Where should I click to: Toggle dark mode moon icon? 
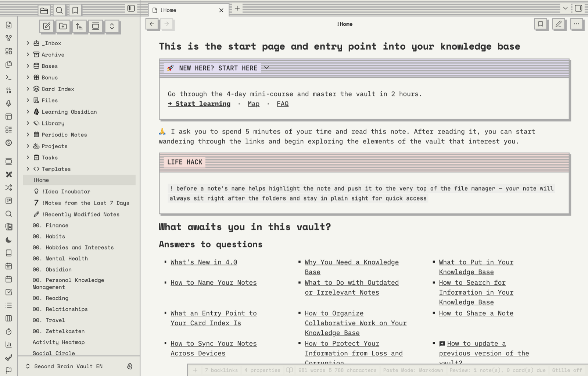tap(9, 240)
